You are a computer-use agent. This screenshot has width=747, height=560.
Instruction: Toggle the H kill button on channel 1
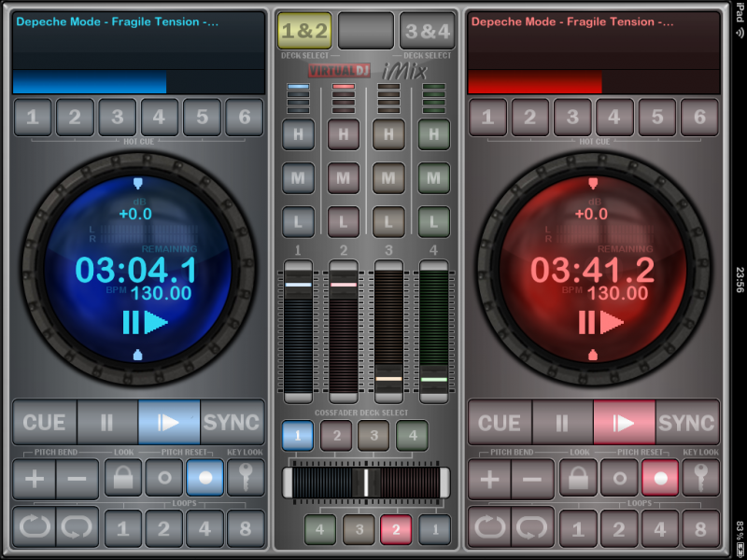298,134
